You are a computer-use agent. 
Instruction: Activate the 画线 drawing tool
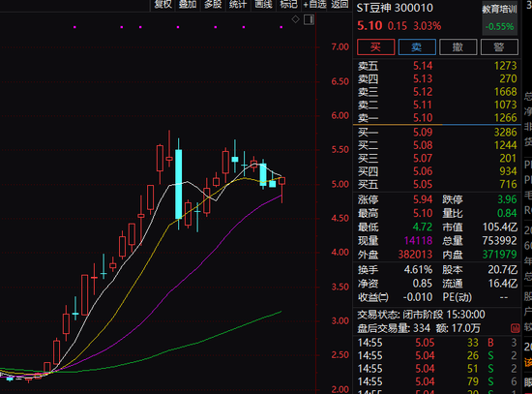264,5
